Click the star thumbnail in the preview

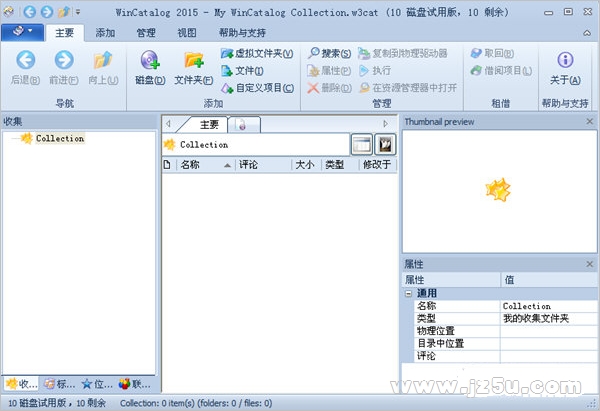click(498, 189)
